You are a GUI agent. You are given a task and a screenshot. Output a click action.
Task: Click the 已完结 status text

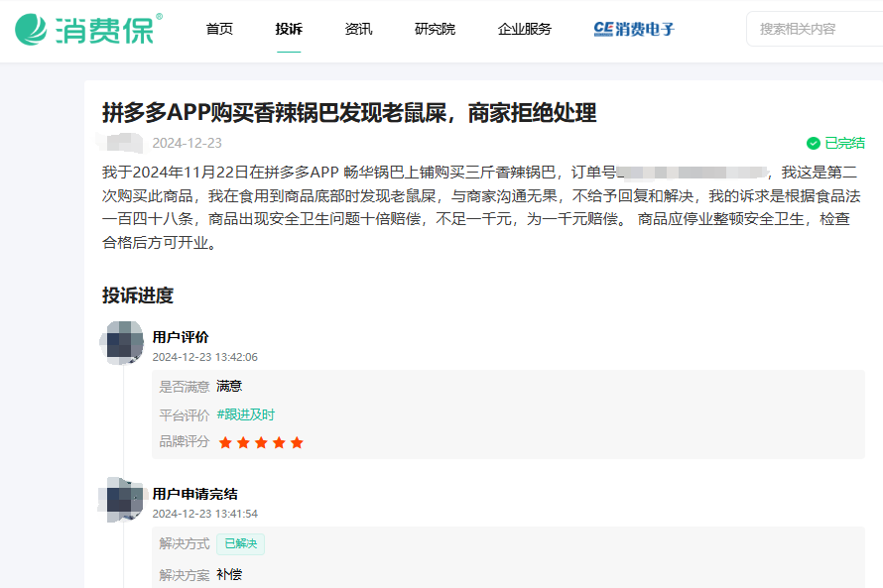click(844, 144)
